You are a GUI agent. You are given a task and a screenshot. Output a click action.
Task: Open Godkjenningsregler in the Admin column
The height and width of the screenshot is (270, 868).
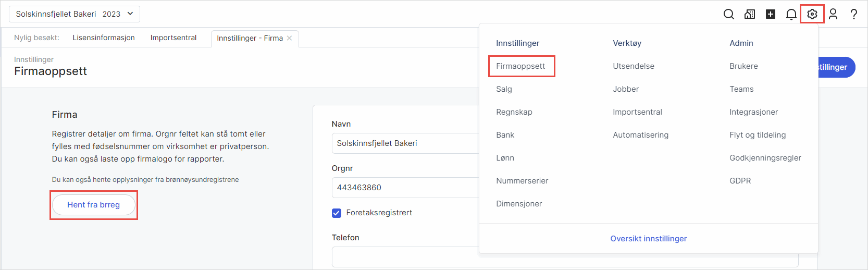765,158
